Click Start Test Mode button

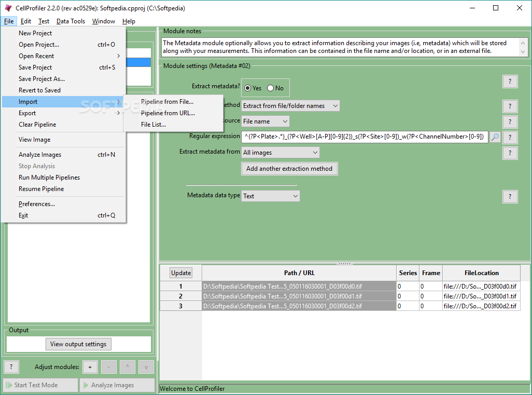point(41,385)
